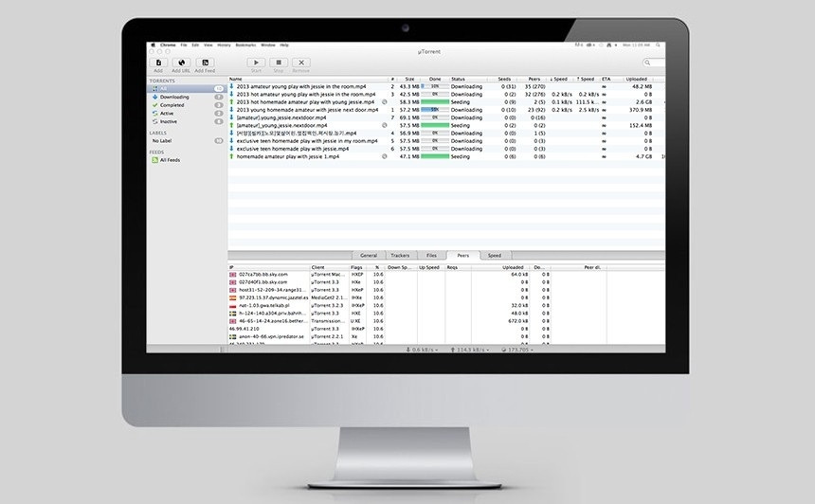Click the 59% progress bar on 57.2 MB row

[435, 110]
